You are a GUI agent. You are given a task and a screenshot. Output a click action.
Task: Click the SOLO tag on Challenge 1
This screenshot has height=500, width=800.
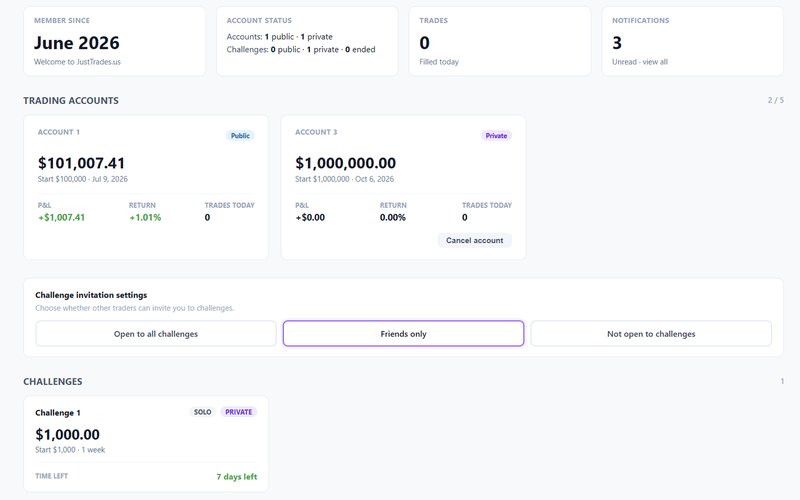pyautogui.click(x=203, y=412)
